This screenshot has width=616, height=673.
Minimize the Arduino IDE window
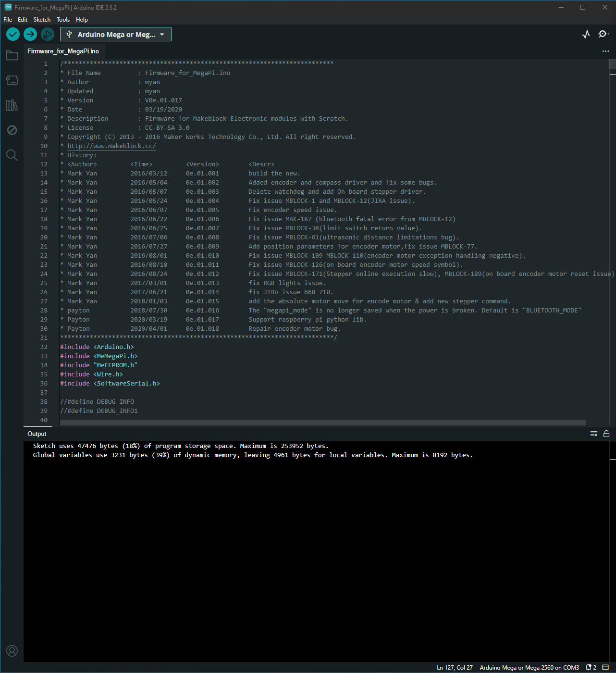[561, 7]
